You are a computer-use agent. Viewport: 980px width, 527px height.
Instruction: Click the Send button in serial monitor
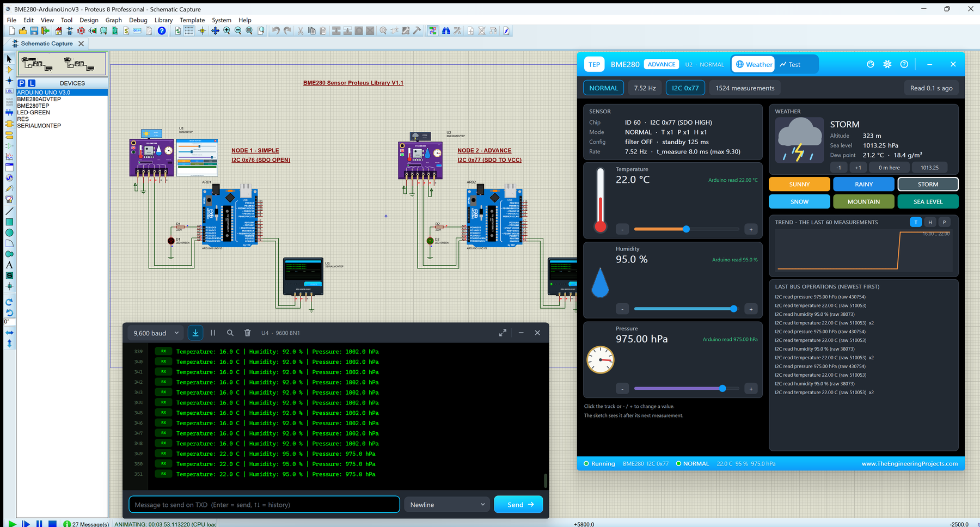pyautogui.click(x=518, y=505)
